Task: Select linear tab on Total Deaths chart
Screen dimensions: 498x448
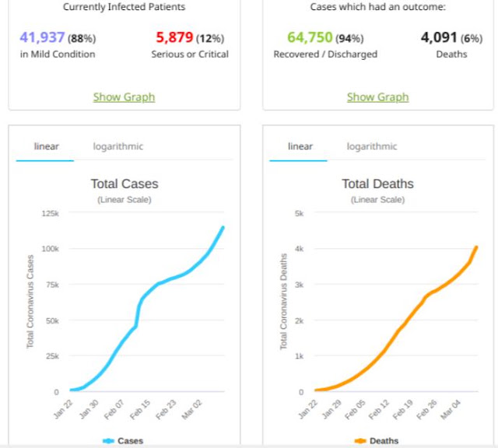Action: [300, 146]
